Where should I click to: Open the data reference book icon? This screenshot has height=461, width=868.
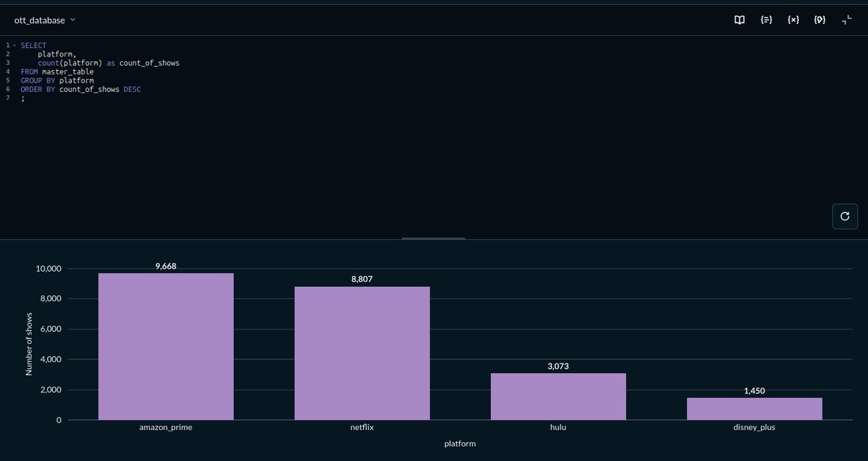(x=739, y=20)
